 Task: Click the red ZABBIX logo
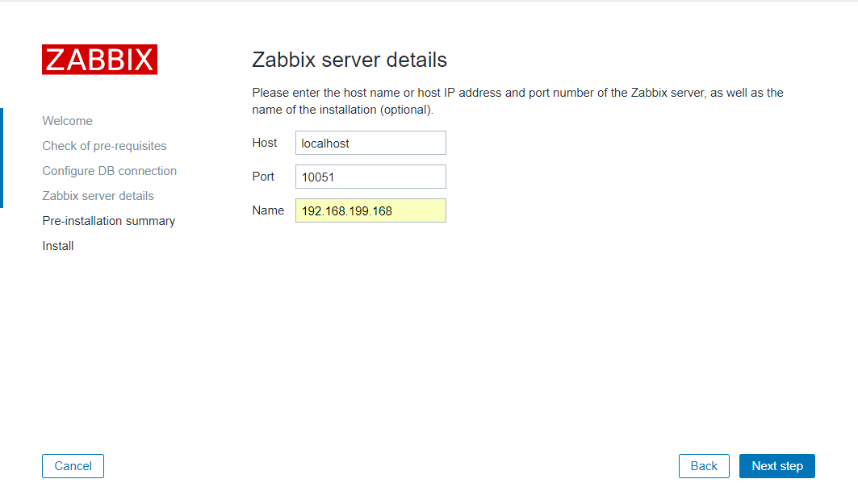[x=99, y=60]
